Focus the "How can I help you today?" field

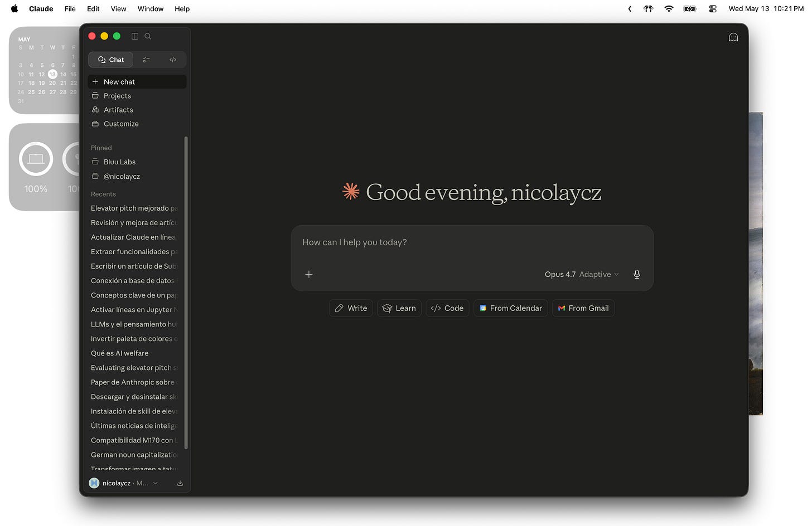click(472, 242)
